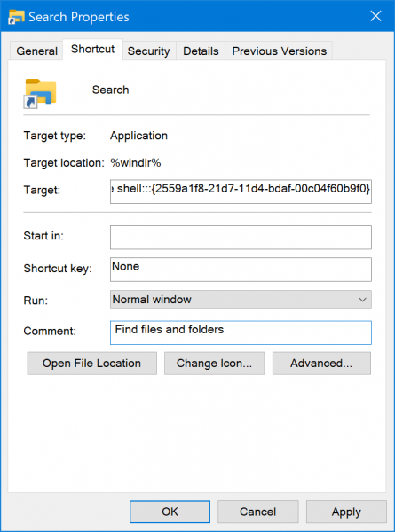This screenshot has width=395, height=532.
Task: Click the Shortcut key field
Action: coord(241,270)
